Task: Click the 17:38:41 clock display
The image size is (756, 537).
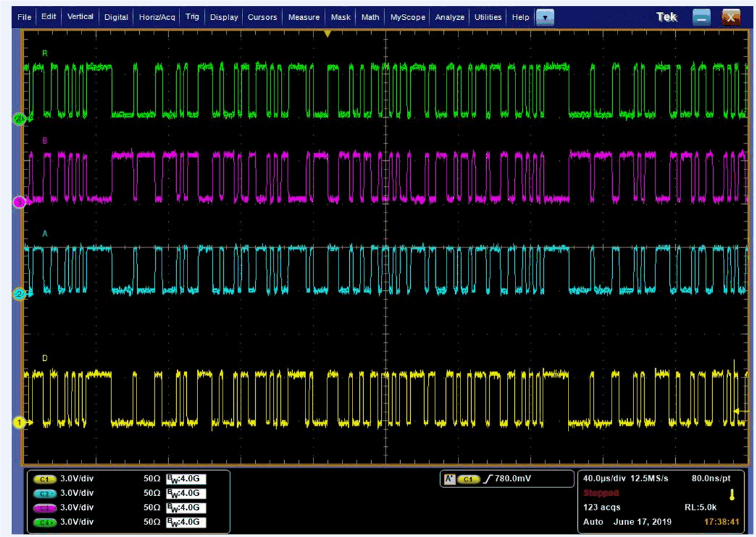Action: click(x=723, y=522)
